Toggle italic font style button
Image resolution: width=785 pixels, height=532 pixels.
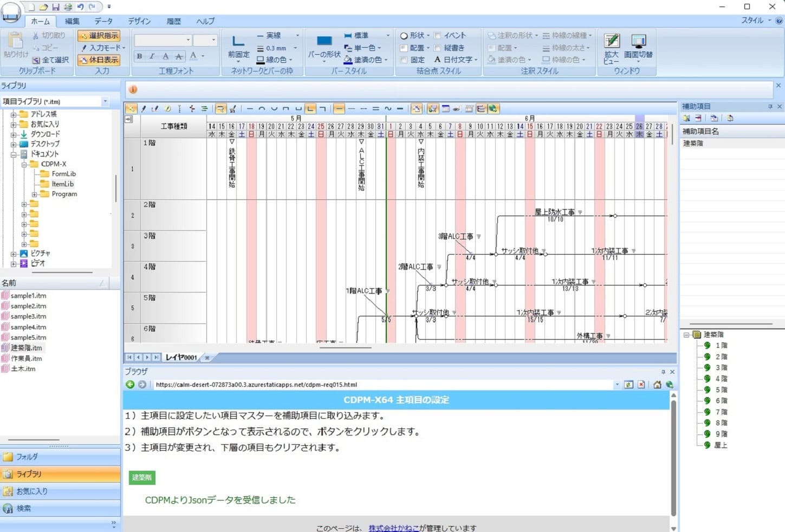[x=152, y=56]
